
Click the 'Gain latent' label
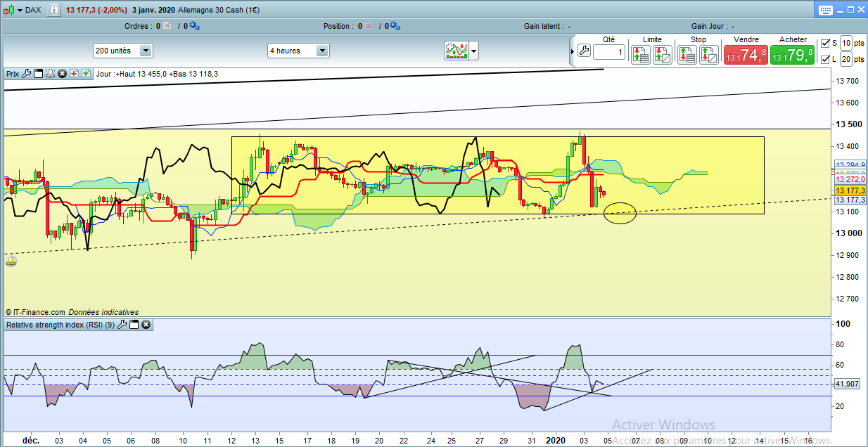point(544,26)
